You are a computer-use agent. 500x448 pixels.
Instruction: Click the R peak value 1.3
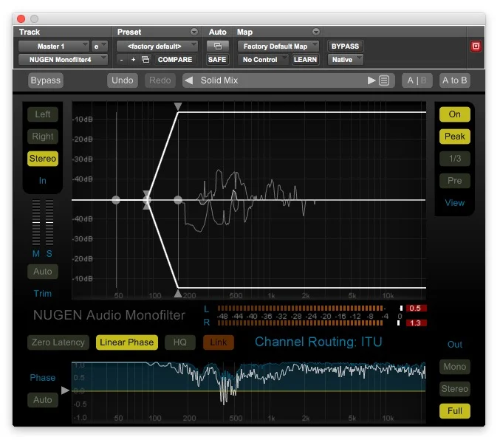click(416, 323)
